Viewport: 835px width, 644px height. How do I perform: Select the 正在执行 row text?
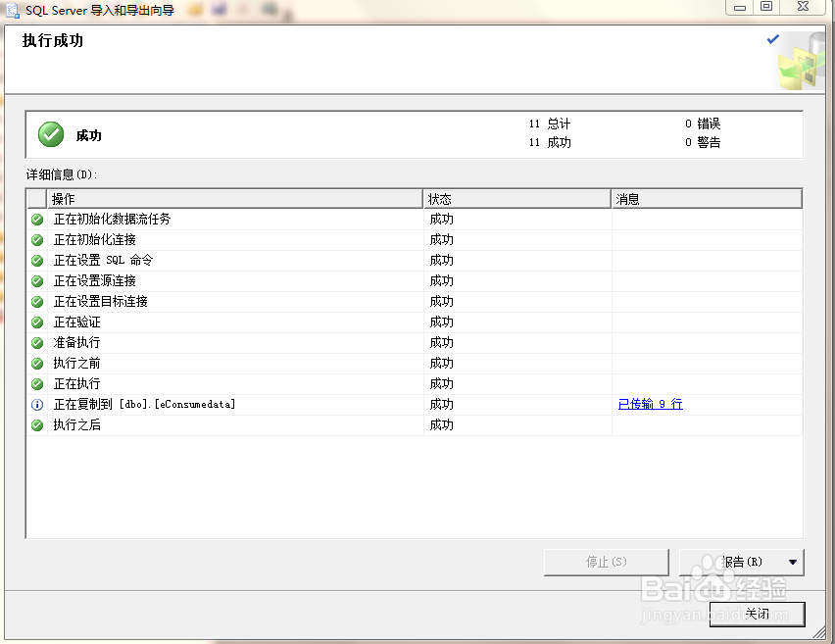tap(76, 383)
